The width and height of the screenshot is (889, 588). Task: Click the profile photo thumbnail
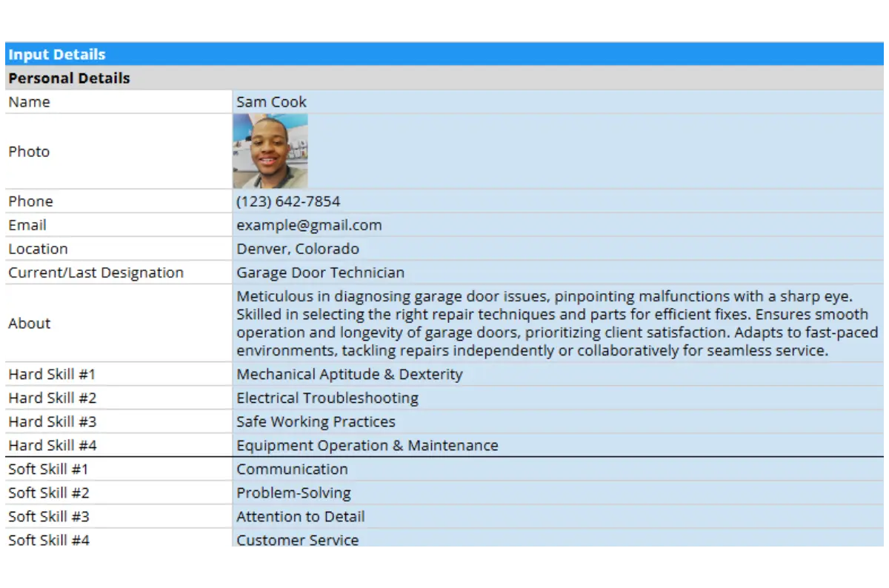[x=270, y=151]
